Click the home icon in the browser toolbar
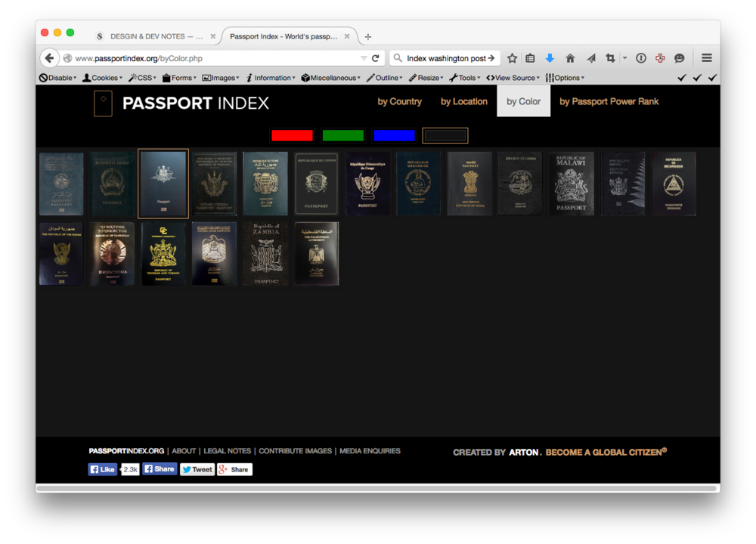Image resolution: width=756 pixels, height=544 pixels. click(570, 57)
